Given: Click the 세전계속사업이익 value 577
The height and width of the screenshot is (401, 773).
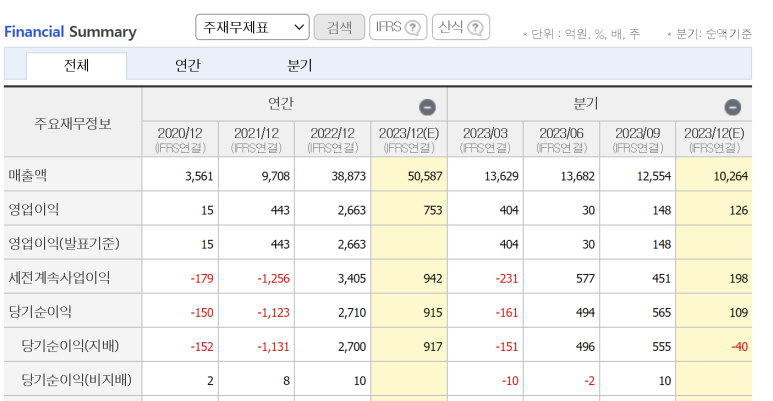Looking at the screenshot, I should [586, 278].
